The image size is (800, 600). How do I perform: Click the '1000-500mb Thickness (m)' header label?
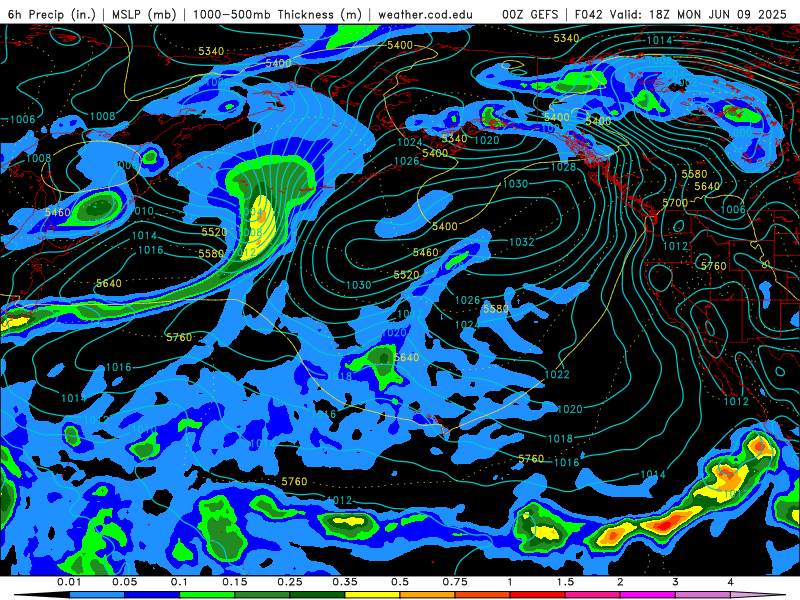277,14
